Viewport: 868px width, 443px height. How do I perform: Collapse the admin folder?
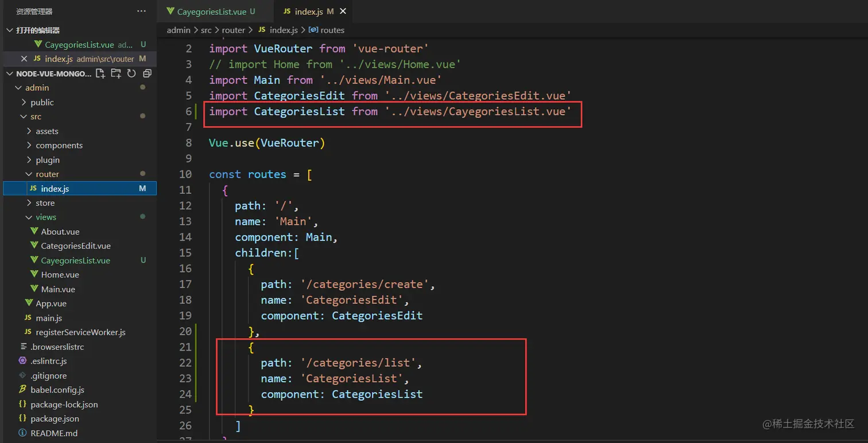click(18, 88)
